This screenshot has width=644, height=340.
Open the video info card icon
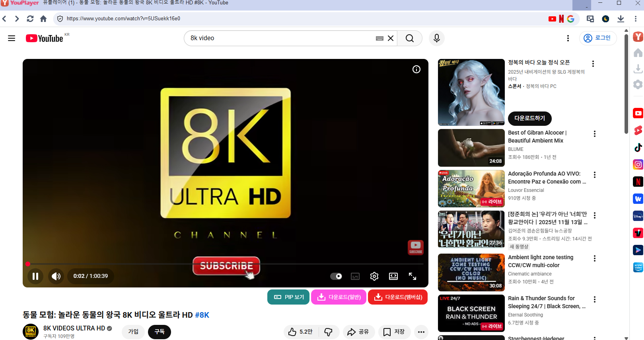point(416,69)
